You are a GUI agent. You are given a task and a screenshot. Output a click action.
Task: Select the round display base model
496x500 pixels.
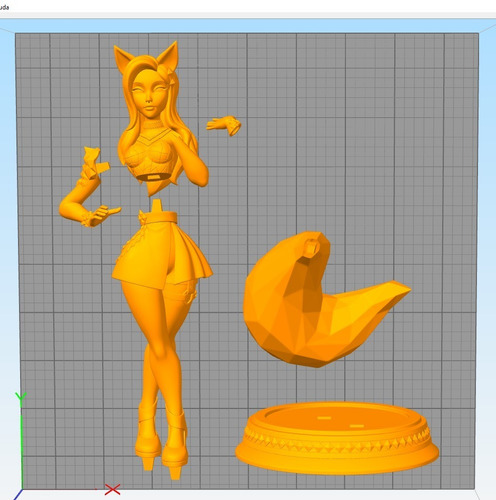(337, 438)
